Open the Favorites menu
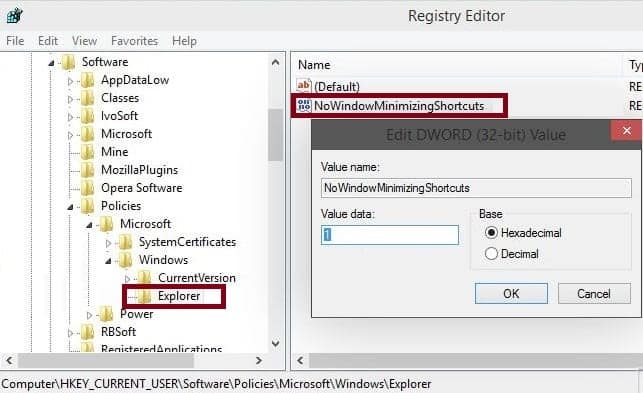This screenshot has width=643, height=393. click(x=135, y=41)
